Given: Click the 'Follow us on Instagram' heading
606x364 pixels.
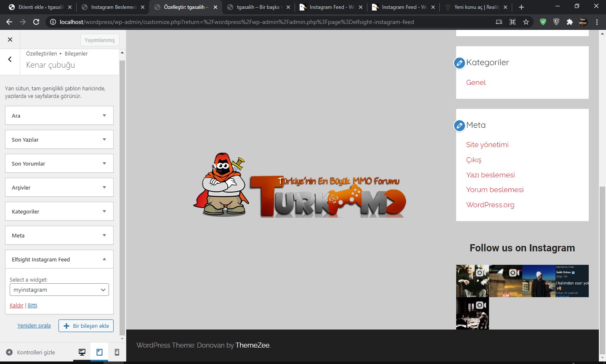Looking at the screenshot, I should pos(522,248).
